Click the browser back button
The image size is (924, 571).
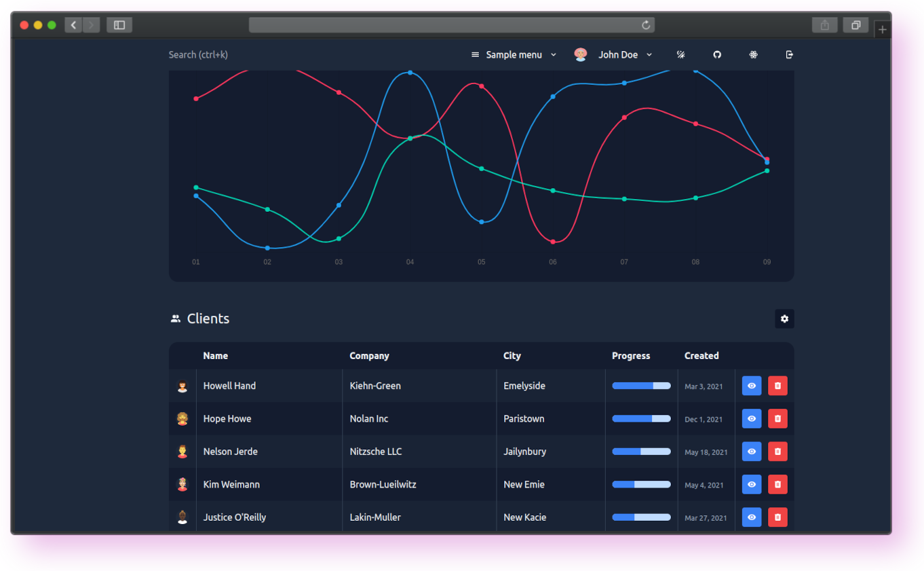73,25
